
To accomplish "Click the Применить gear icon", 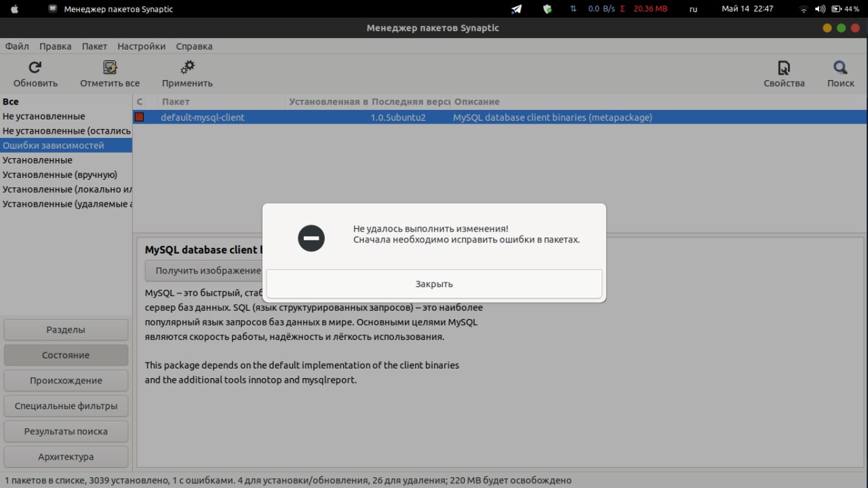I will (x=187, y=67).
